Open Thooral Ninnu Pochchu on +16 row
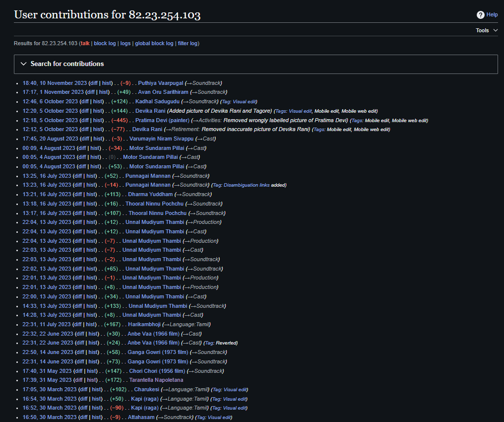Screen dimensions: 504x422 (154, 204)
